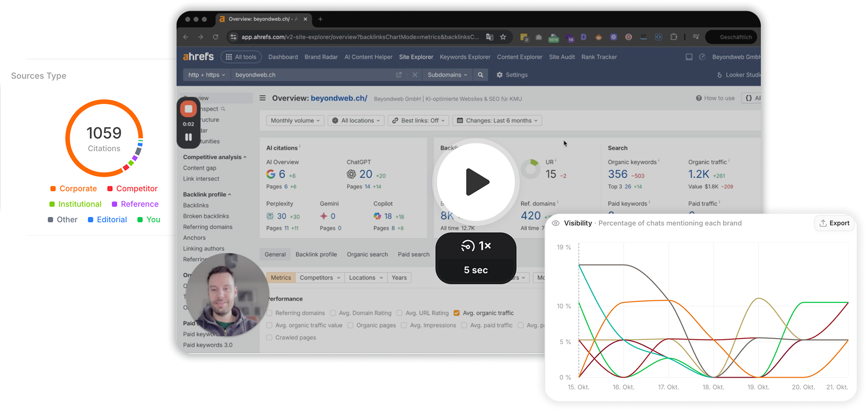Open a new browser tab with plus icon
This screenshot has width=868, height=412.
click(x=320, y=19)
